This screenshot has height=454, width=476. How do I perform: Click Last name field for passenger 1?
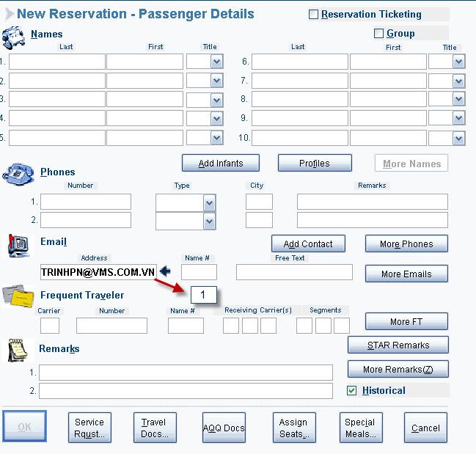click(56, 62)
